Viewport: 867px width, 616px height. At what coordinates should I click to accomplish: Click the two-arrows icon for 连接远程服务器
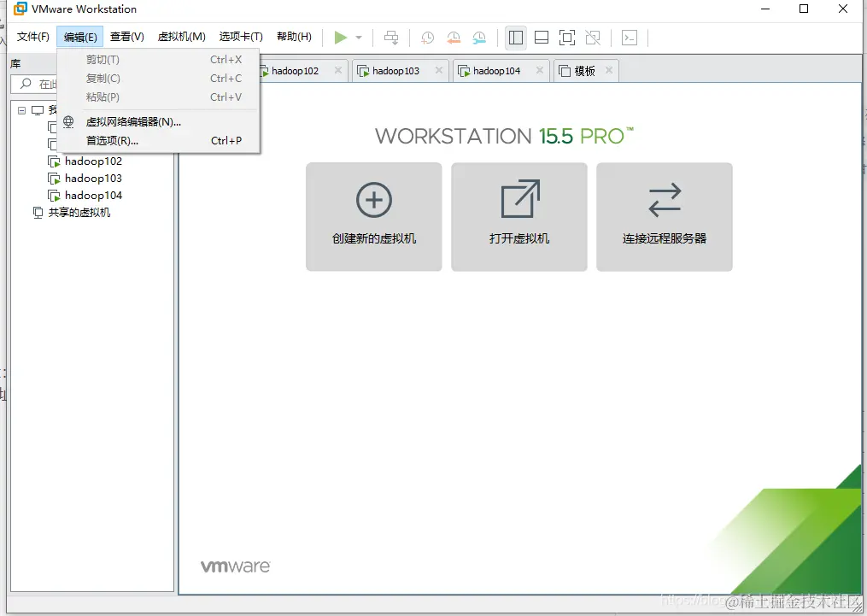click(x=665, y=200)
